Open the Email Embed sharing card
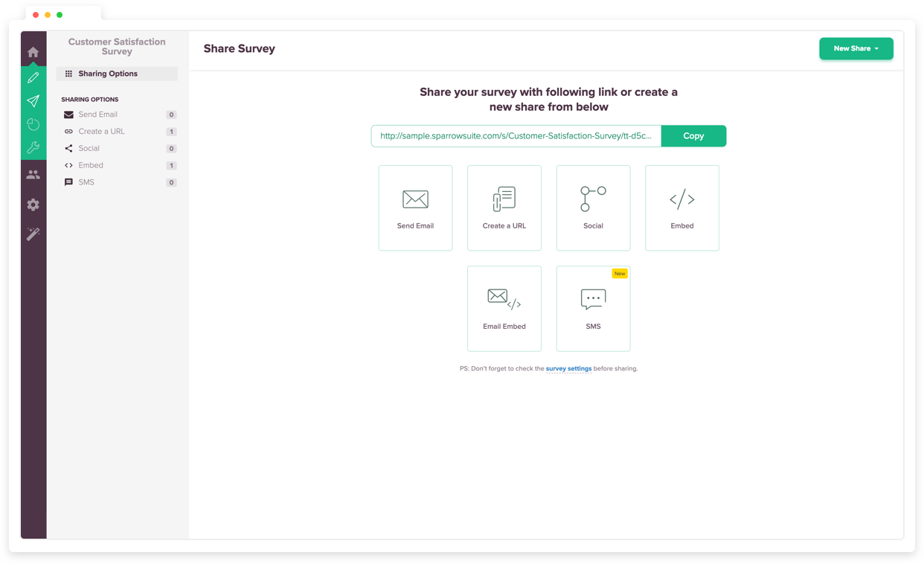Image resolution: width=924 pixels, height=564 pixels. [x=504, y=308]
